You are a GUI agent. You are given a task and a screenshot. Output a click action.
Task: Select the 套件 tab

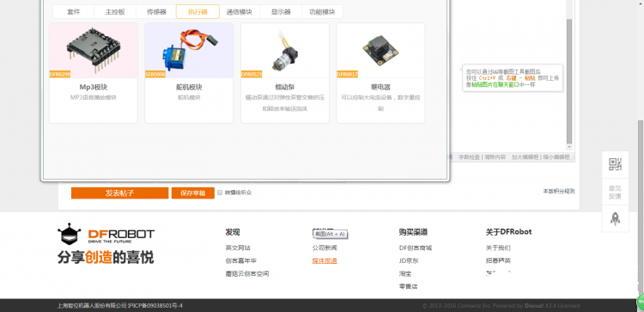tap(74, 12)
